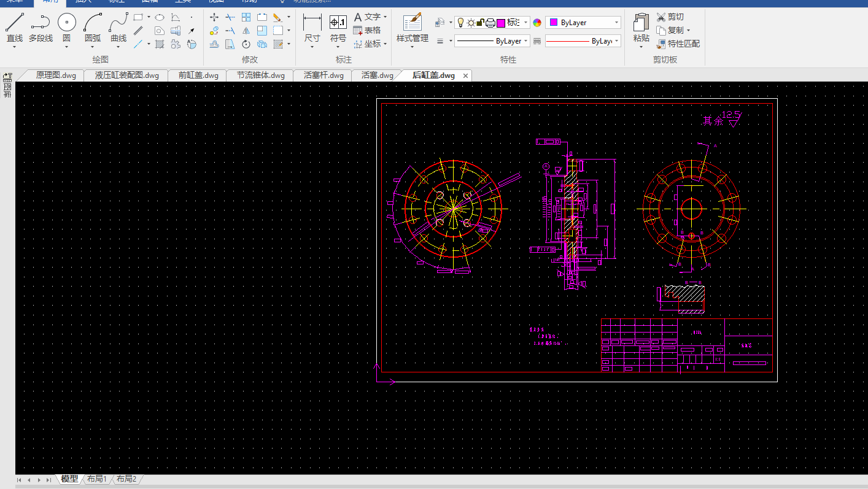Image resolution: width=868 pixels, height=489 pixels.
Task: Click the 样式管理 (Style Manager) icon
Action: click(x=412, y=28)
